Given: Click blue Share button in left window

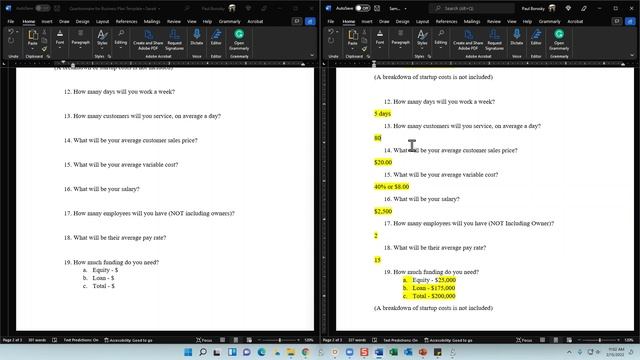Looking at the screenshot, I should (310, 21).
